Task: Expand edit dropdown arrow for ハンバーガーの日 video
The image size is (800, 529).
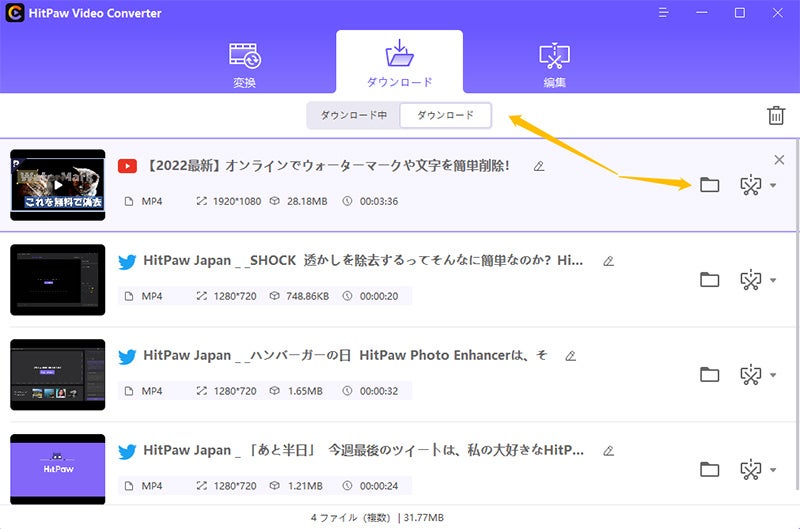Action: tap(773, 375)
